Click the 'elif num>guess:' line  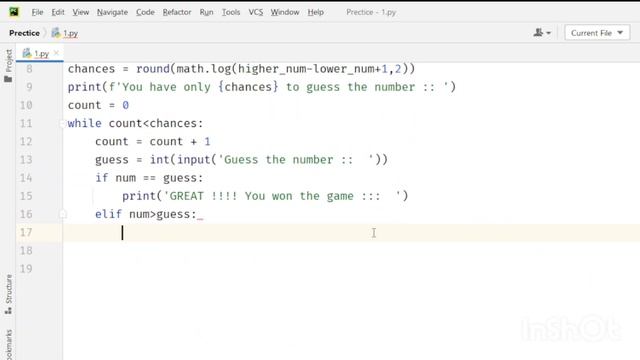pos(149,214)
